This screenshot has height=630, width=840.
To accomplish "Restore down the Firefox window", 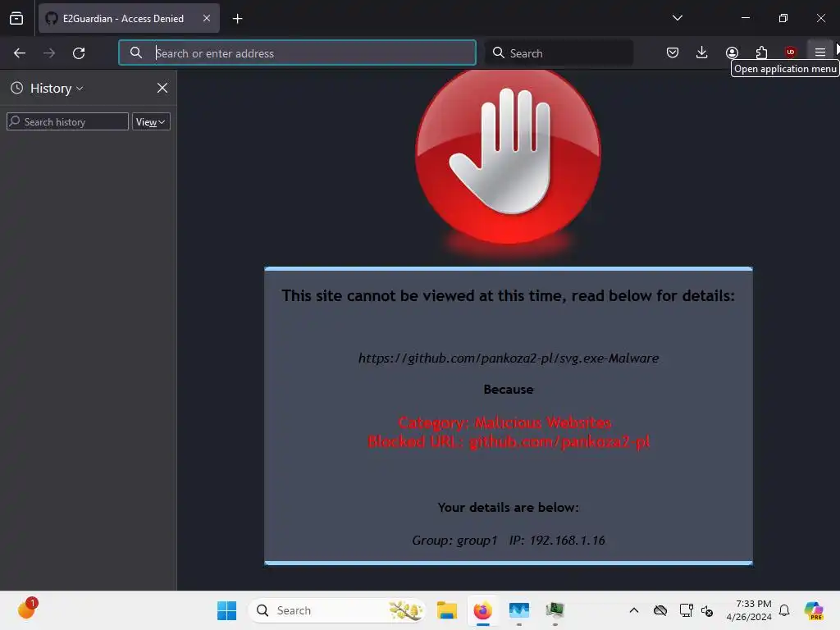I will tap(783, 18).
